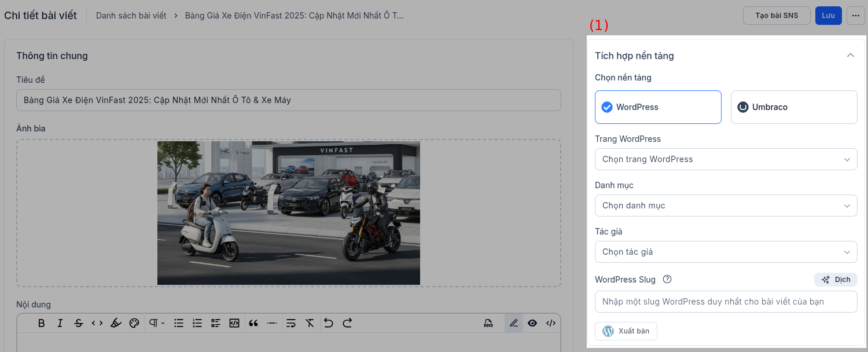
Task: Undo the last editor action
Action: 329,323
